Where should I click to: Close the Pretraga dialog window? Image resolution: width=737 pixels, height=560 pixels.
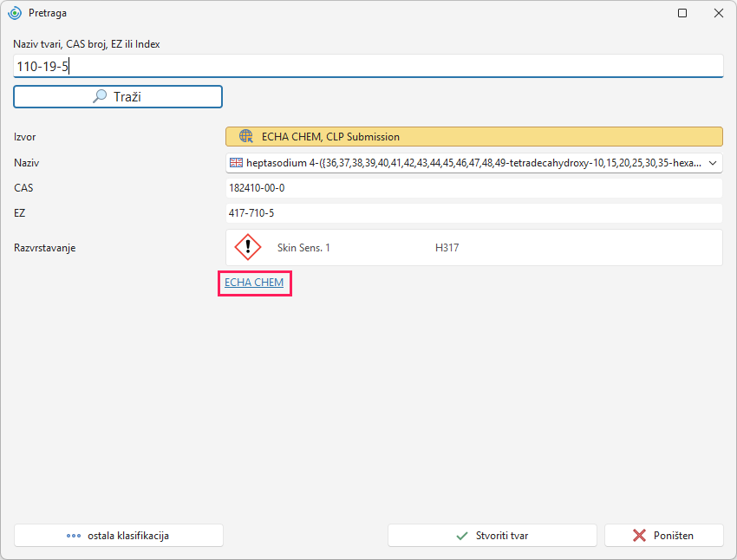[719, 13]
